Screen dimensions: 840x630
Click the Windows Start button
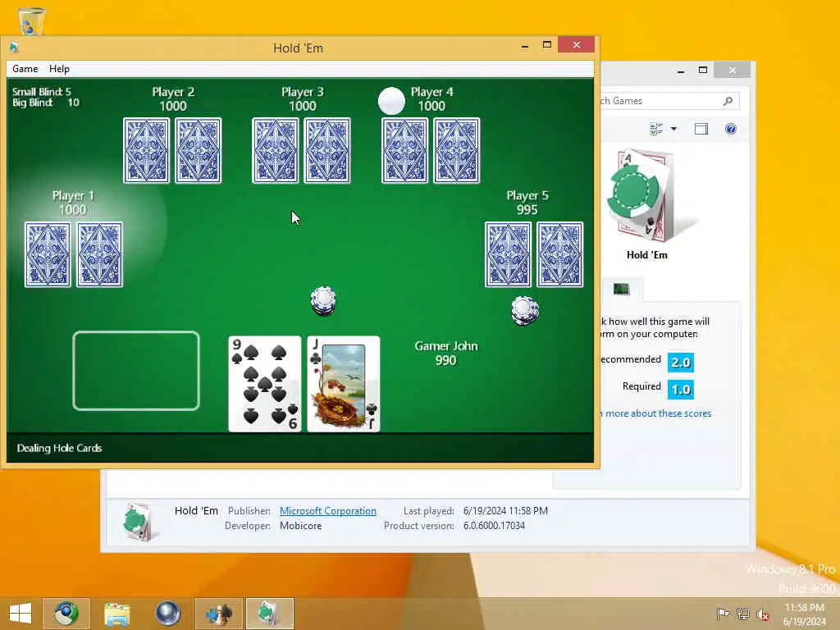coord(21,614)
